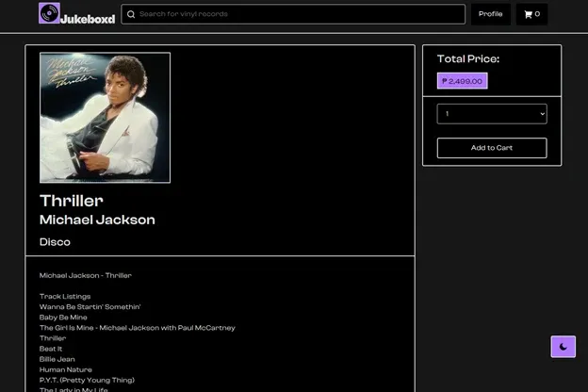Screen dimensions: 588x392
Task: Click the Disco genre label
Action: (55, 242)
